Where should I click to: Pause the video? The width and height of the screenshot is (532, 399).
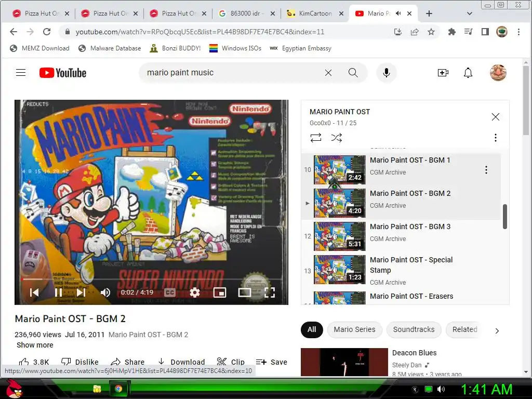(58, 292)
